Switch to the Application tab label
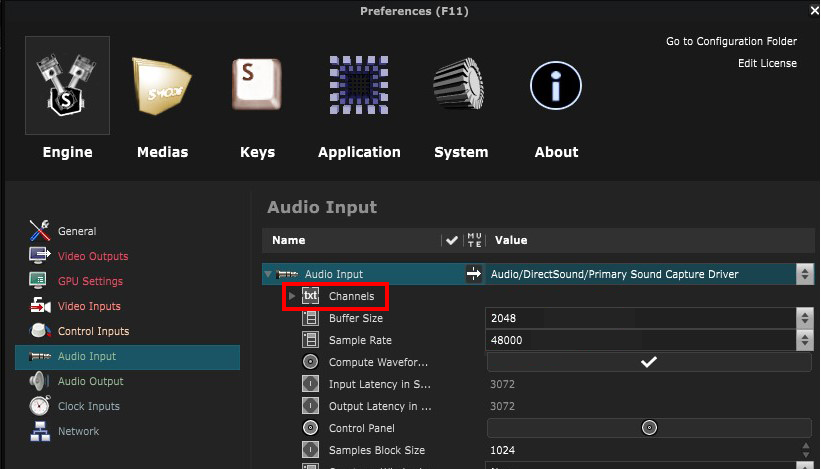The image size is (821, 469). click(359, 152)
